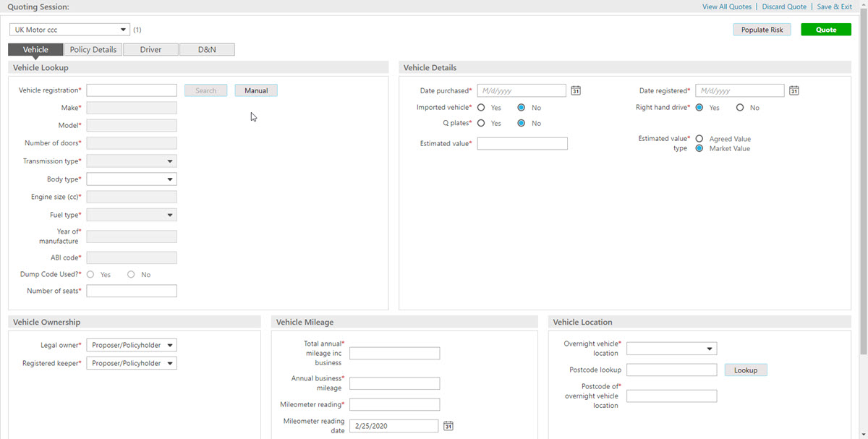Select No for Q plates

pyautogui.click(x=522, y=124)
